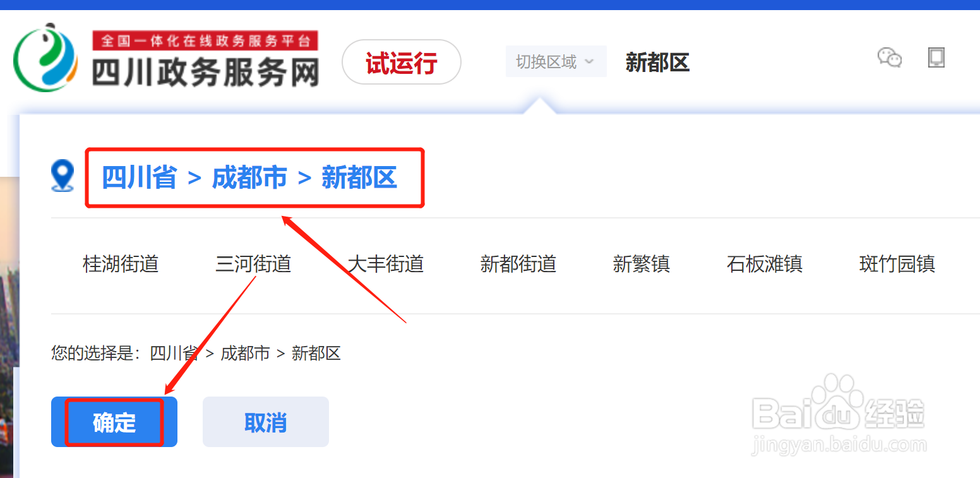Cancel region selection with 取消 button
The width and height of the screenshot is (980, 478).
click(x=266, y=422)
